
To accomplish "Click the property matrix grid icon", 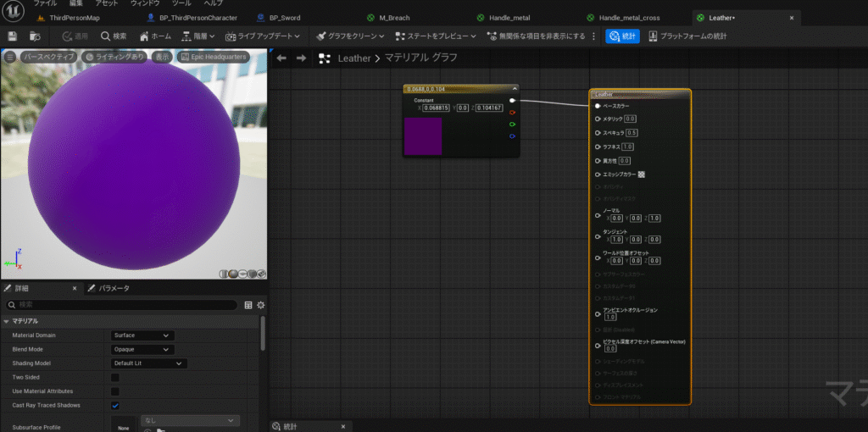I will click(x=248, y=305).
